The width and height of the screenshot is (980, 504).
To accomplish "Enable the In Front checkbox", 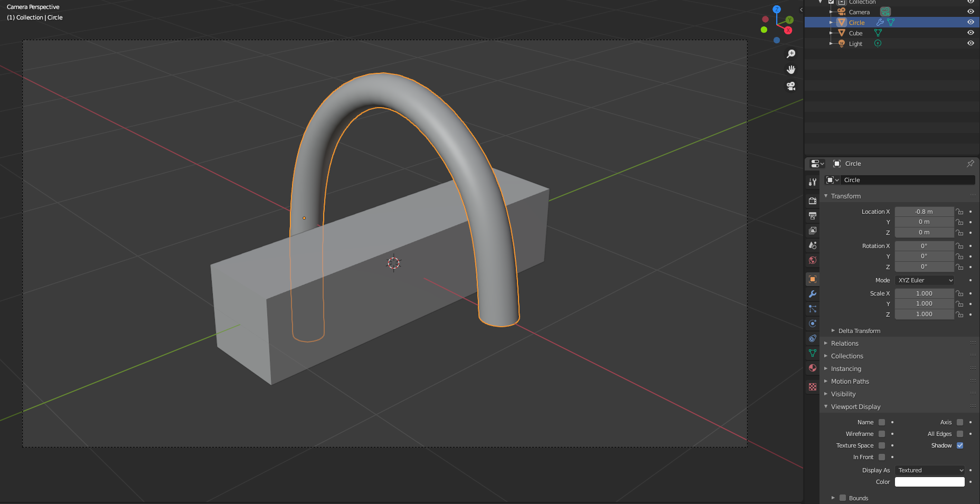I will pyautogui.click(x=882, y=457).
